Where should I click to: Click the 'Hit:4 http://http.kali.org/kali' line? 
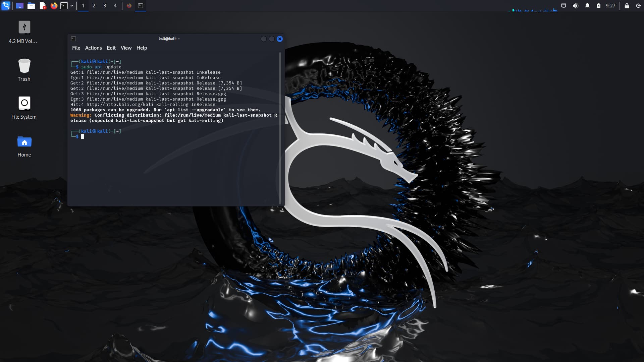143,105
